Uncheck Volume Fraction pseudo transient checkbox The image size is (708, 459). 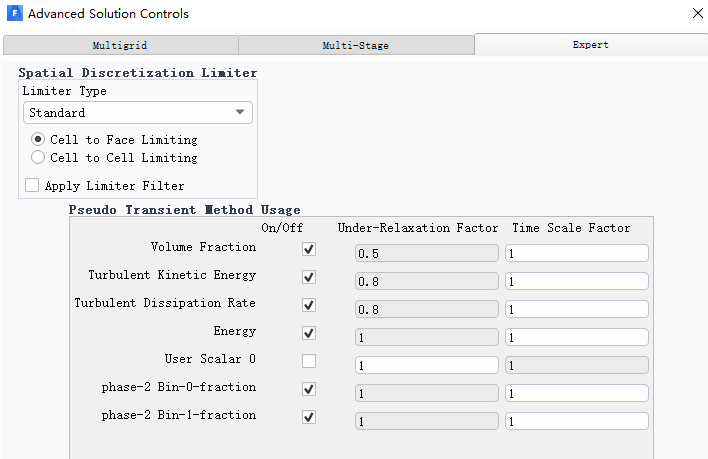[x=309, y=249]
